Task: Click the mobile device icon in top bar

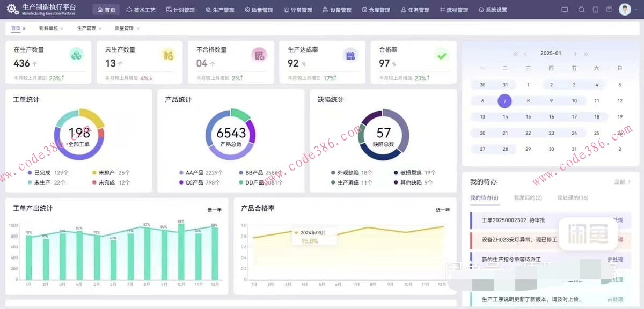Action: coord(596,9)
